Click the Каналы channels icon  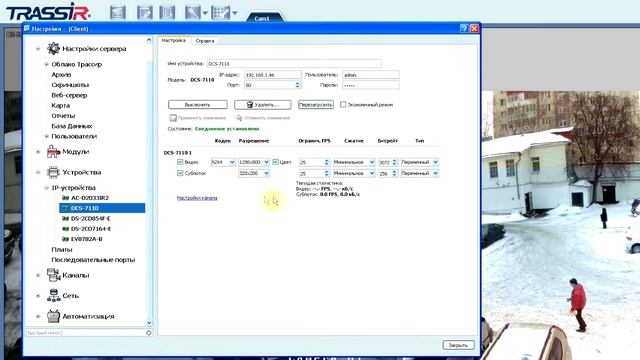click(53, 275)
